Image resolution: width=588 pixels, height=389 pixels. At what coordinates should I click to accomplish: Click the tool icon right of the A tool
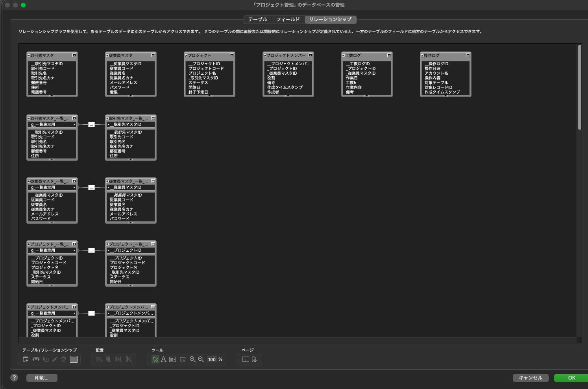point(172,359)
